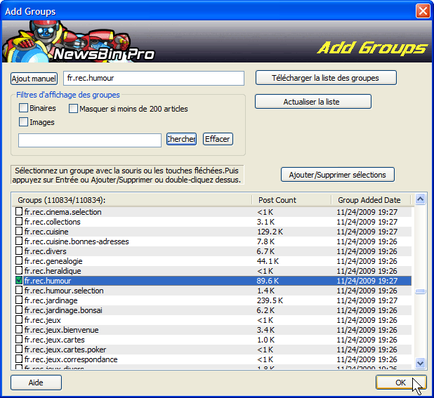Check the fr.rec.genealogie checkbox
434x398 pixels.
coord(19,261)
